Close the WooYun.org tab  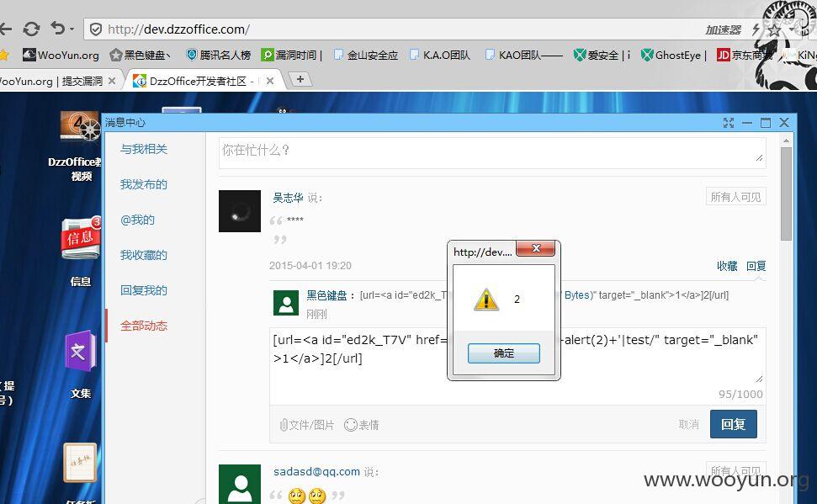pos(112,82)
